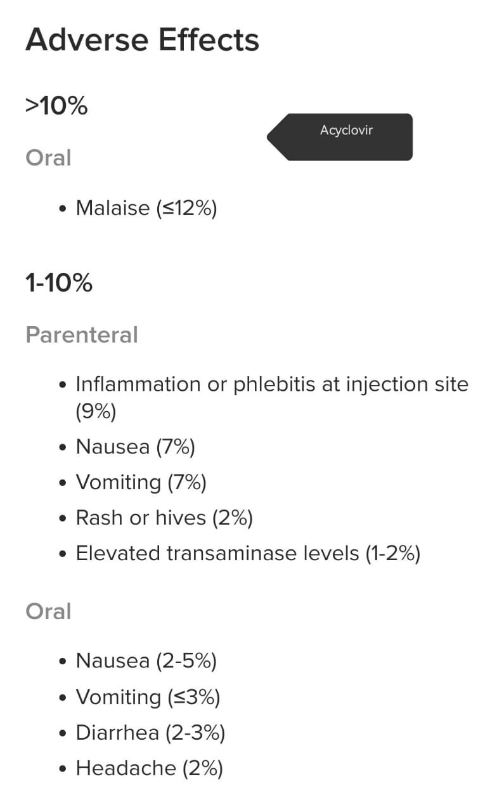Click the Oral subheading above Nausea (2-5%)
Image resolution: width=504 pixels, height=812 pixels.
(48, 612)
